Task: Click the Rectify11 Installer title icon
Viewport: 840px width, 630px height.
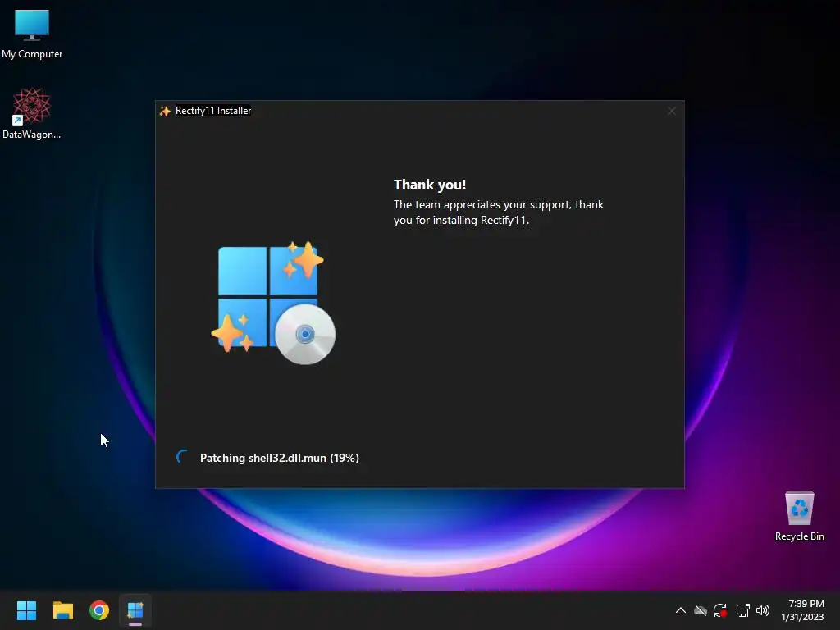Action: point(165,111)
